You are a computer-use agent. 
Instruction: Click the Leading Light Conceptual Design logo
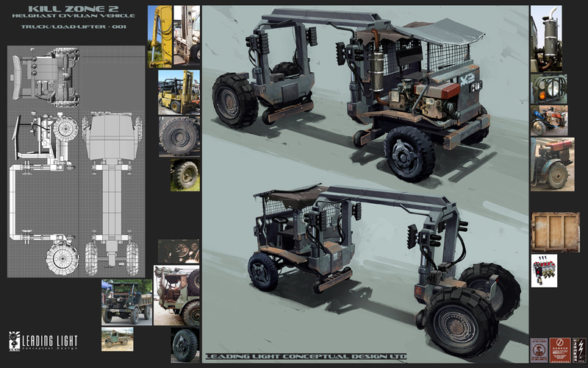[43, 341]
